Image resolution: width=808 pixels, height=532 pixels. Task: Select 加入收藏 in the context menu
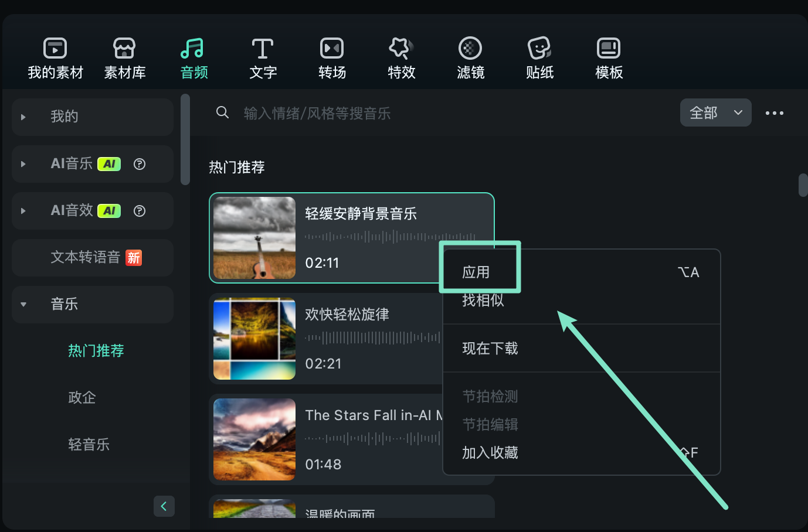(490, 452)
